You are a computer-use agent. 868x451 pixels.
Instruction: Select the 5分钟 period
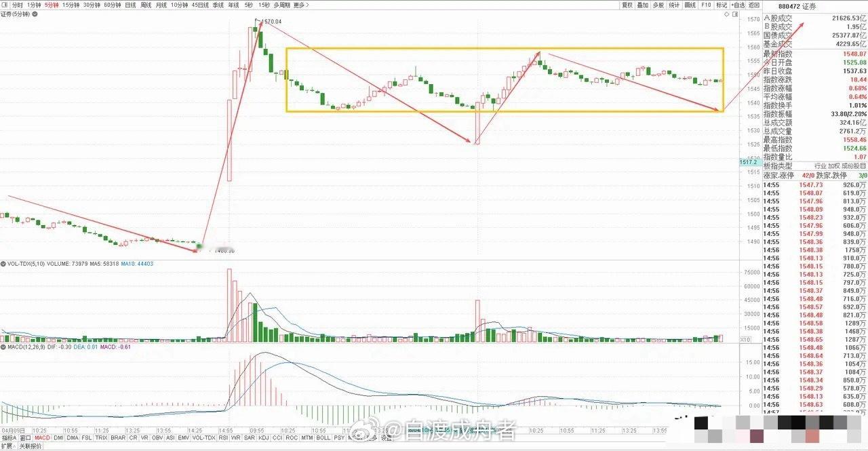pyautogui.click(x=52, y=5)
